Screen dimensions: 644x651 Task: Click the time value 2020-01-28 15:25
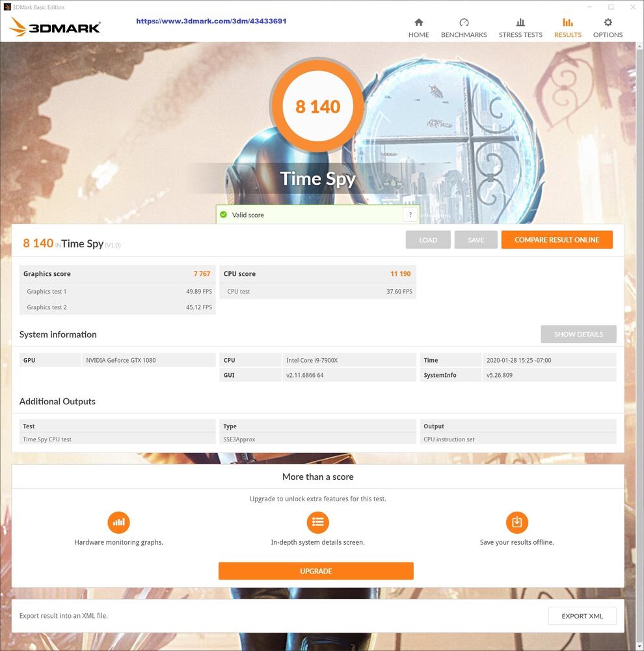pyautogui.click(x=518, y=361)
